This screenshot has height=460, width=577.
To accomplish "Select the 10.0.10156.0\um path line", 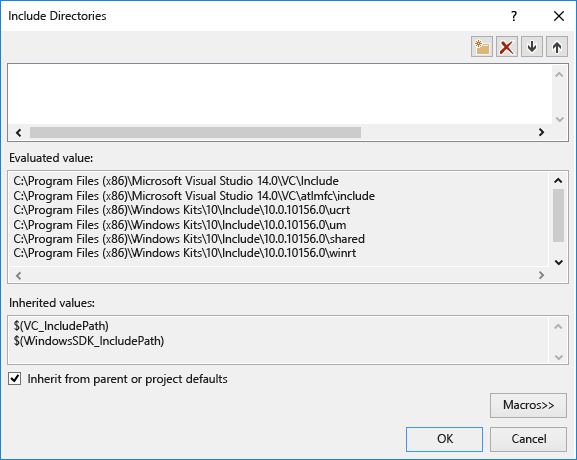I will point(180,224).
